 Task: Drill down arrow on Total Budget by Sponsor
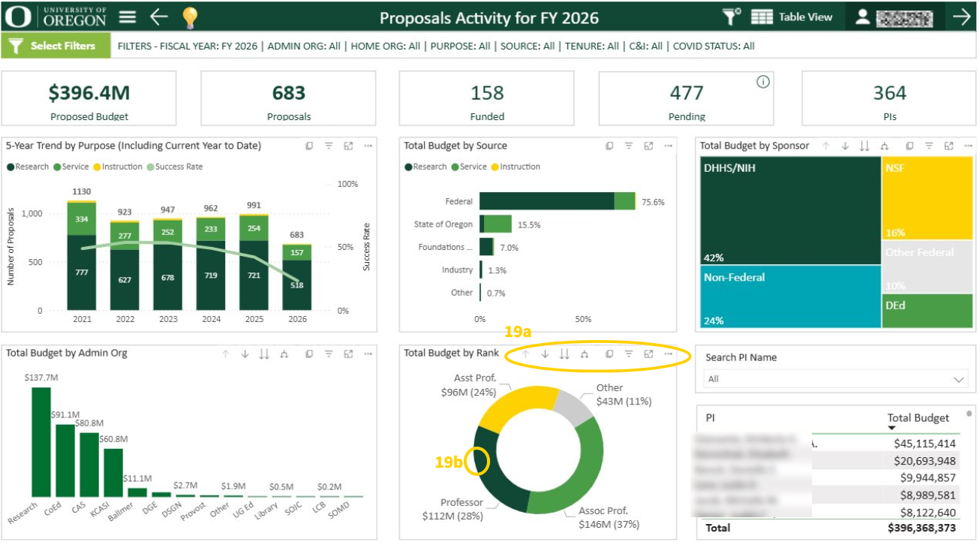click(x=846, y=146)
